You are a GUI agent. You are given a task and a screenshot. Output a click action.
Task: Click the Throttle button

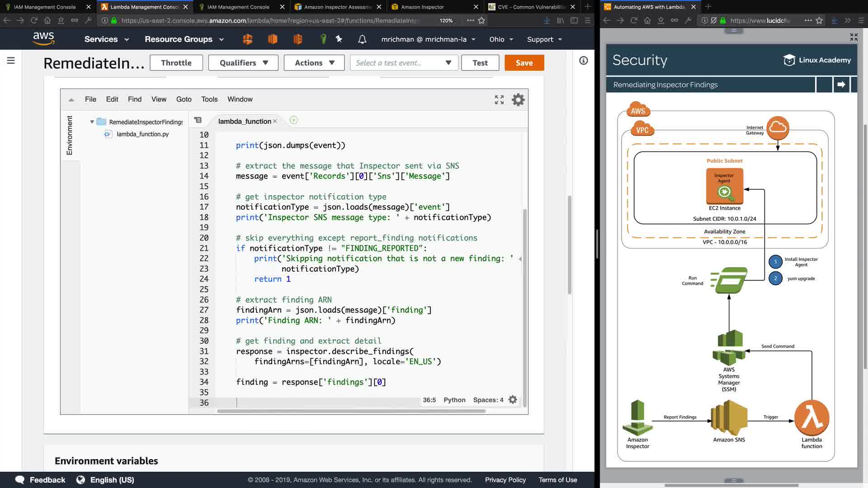click(176, 63)
